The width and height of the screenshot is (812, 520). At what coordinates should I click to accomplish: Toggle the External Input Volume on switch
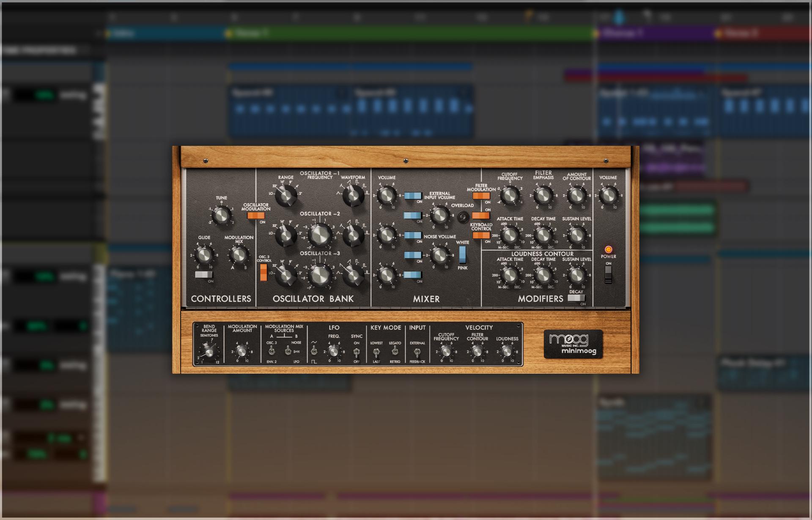413,216
